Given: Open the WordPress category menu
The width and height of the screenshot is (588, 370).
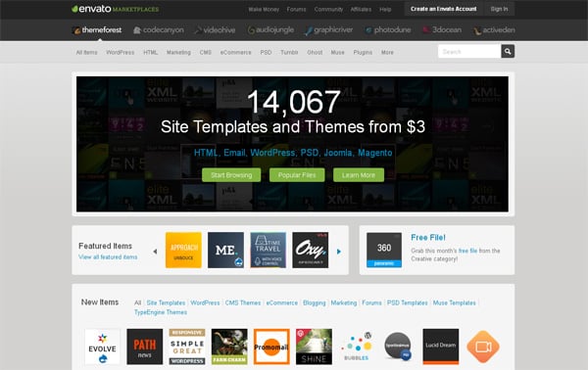Looking at the screenshot, I should pos(120,53).
